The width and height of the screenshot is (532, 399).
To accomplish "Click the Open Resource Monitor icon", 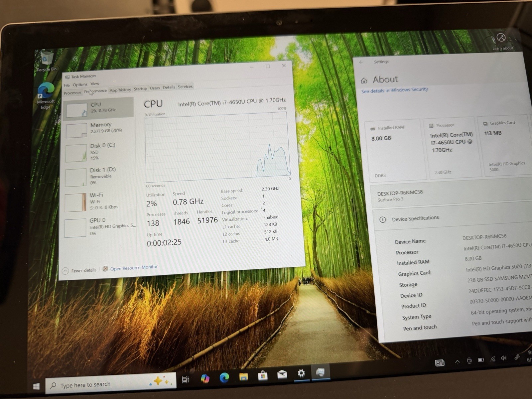I will [105, 269].
